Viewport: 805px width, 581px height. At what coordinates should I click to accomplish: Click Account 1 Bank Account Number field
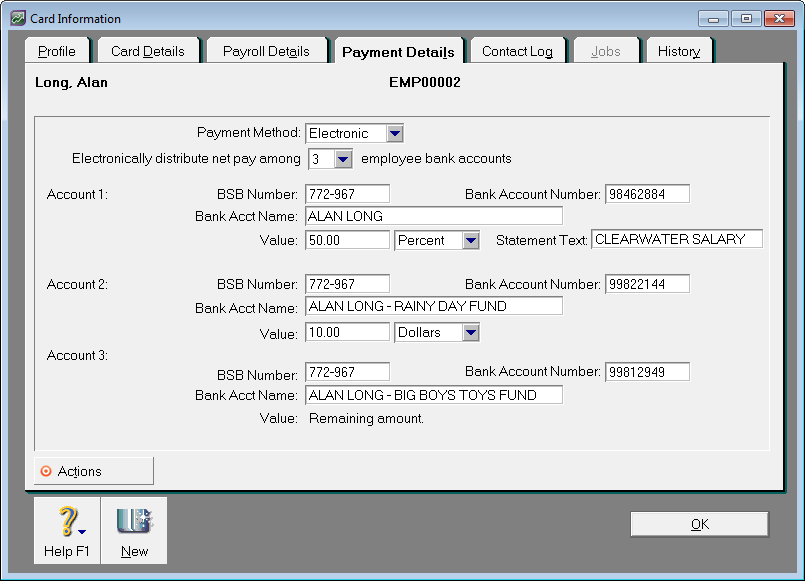[x=646, y=194]
